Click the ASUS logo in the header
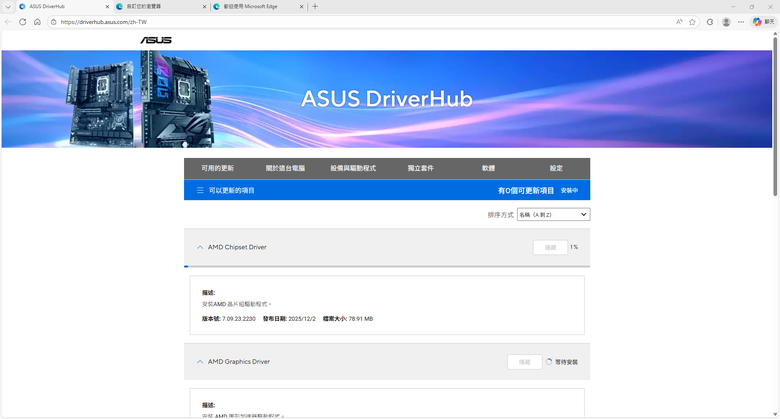The width and height of the screenshot is (780, 419). [156, 40]
